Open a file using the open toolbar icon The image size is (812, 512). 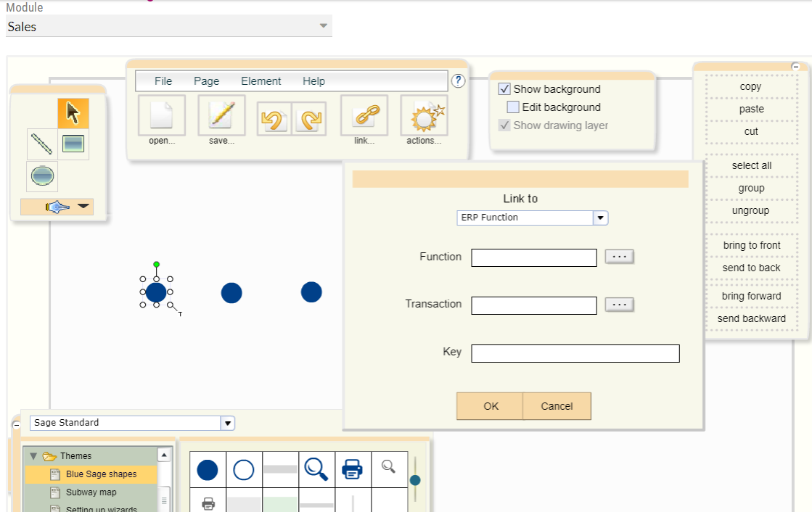coord(161,115)
